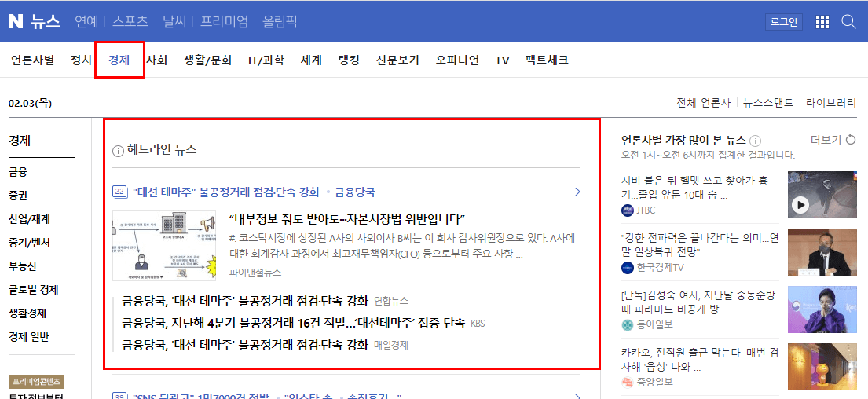Viewport: 868px width, 399px height.
Task: Open article [단독]김정숙 여사 피라미드 비공개 방문
Action: [x=700, y=302]
